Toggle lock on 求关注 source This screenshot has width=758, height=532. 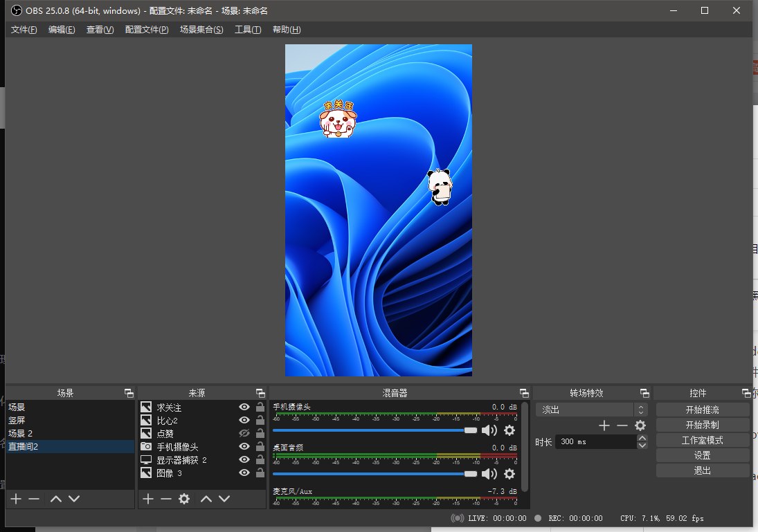(x=260, y=407)
